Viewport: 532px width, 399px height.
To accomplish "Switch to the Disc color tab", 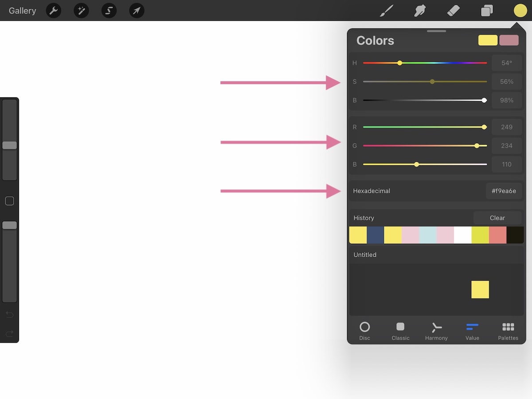I will pos(364,331).
